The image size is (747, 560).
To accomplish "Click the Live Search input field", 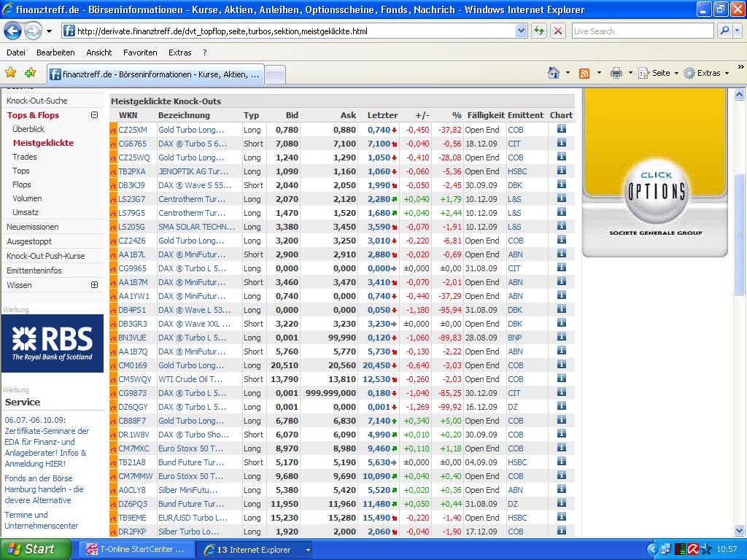I will point(642,31).
